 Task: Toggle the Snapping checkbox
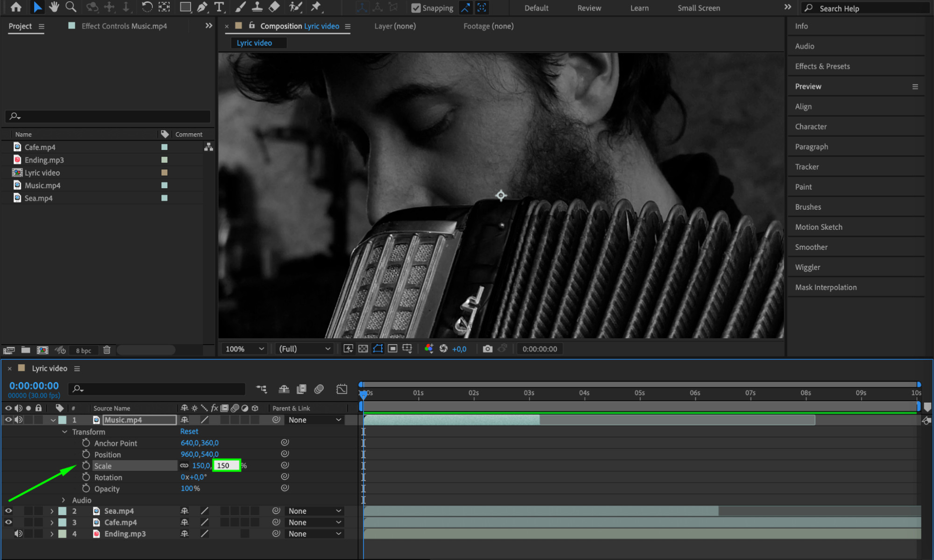pyautogui.click(x=415, y=8)
